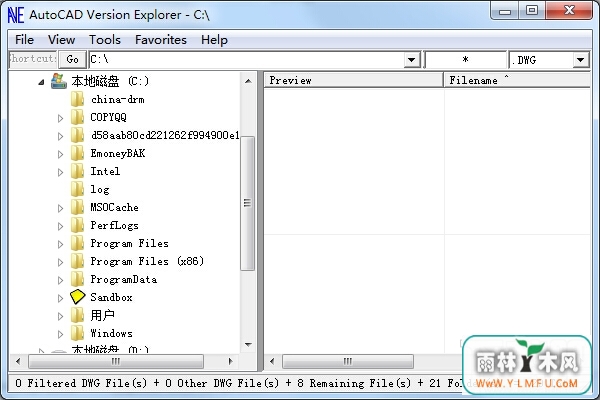
Task: Click the folder tree scroll left arrow
Action: [18, 361]
